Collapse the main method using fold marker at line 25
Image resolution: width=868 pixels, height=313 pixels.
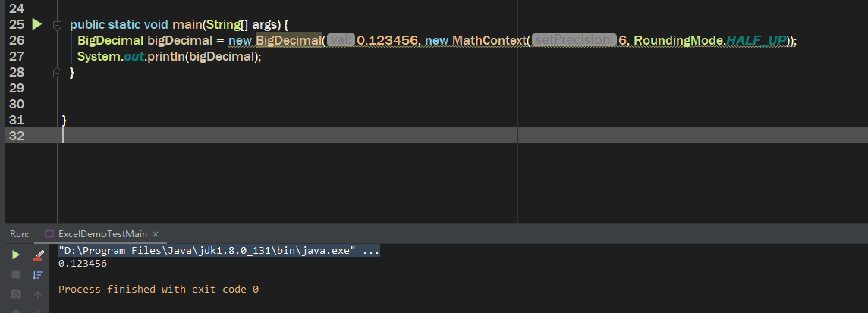[x=56, y=25]
